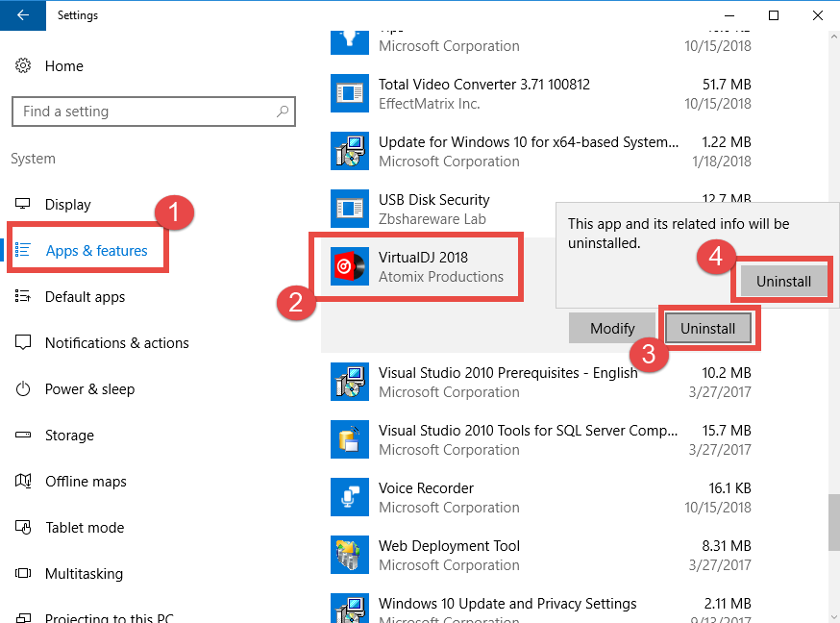Screen dimensions: 840x623
Task: Close the Settings window
Action: point(818,15)
